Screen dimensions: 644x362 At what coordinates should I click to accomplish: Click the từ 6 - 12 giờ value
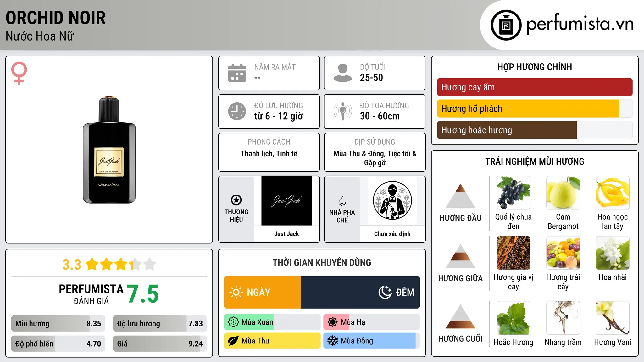coord(279,116)
